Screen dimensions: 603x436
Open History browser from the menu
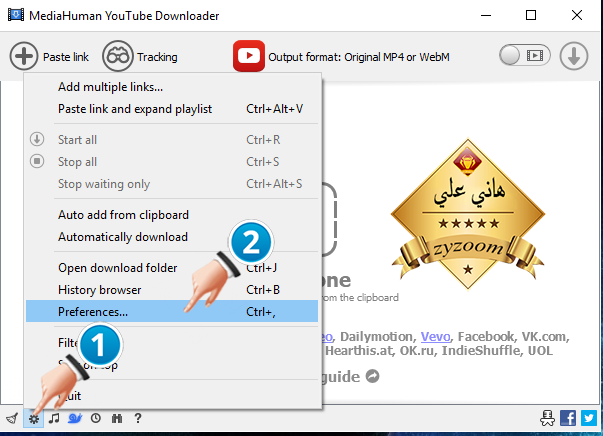[172, 290]
